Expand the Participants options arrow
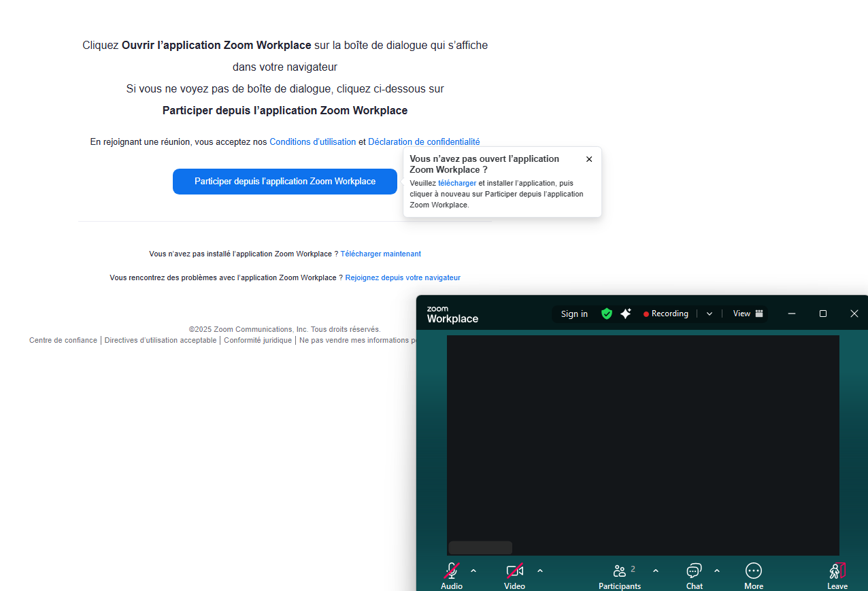 (x=656, y=571)
